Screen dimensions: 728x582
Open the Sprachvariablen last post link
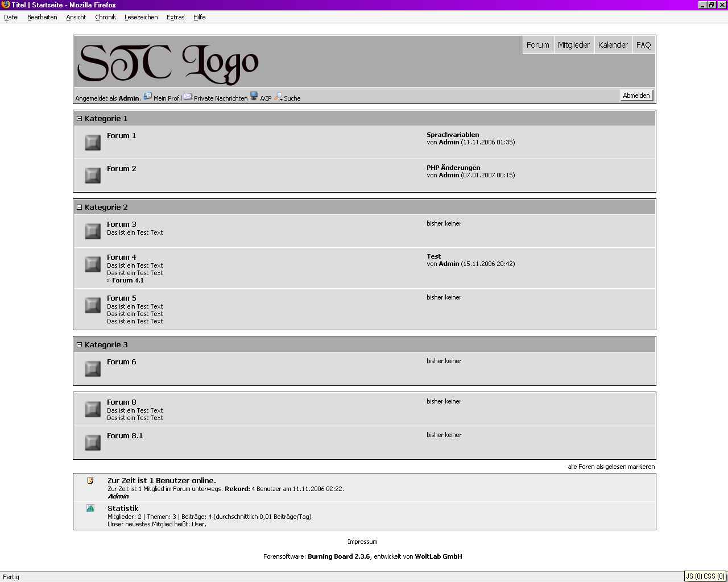click(453, 135)
